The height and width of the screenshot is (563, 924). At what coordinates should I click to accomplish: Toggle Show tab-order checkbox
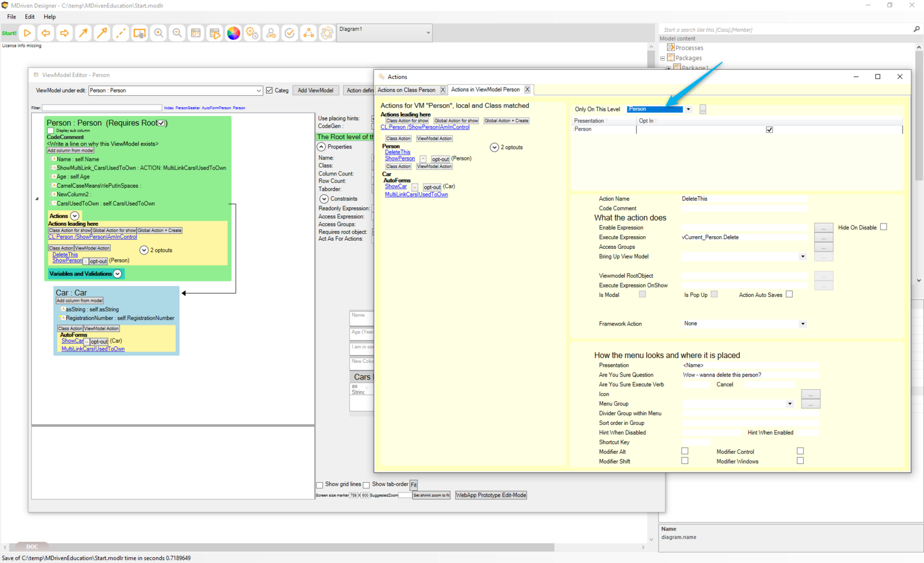pyautogui.click(x=366, y=485)
